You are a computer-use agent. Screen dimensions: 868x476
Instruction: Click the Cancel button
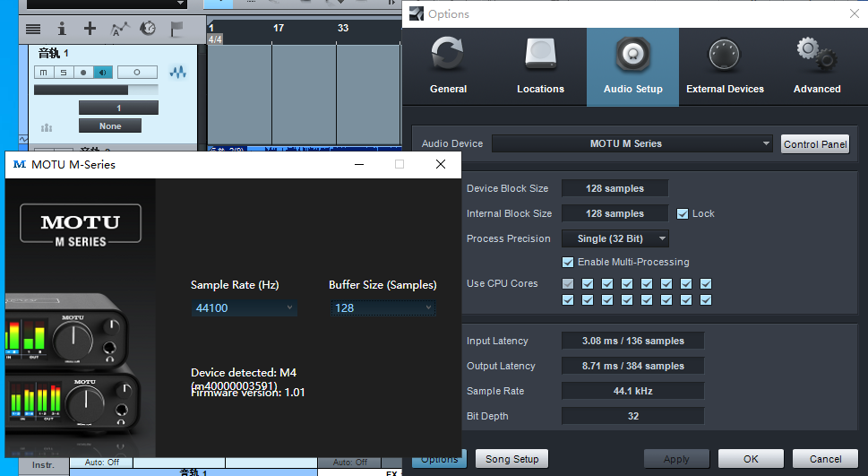tap(825, 459)
